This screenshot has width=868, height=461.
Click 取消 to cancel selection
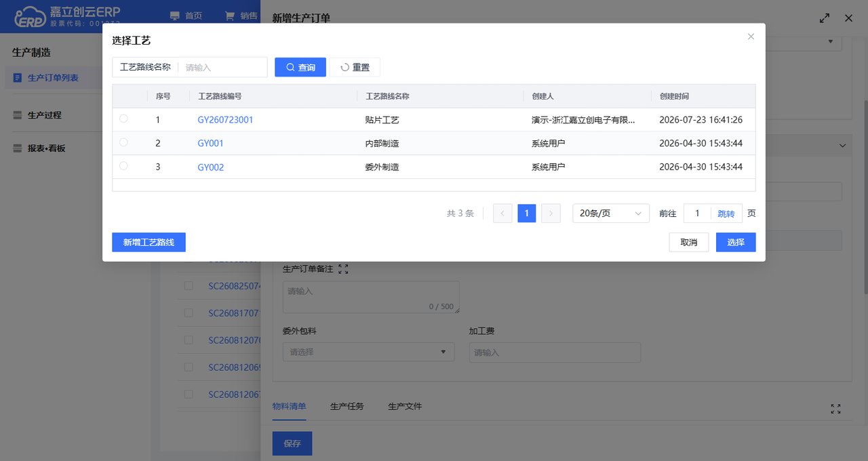pyautogui.click(x=689, y=242)
